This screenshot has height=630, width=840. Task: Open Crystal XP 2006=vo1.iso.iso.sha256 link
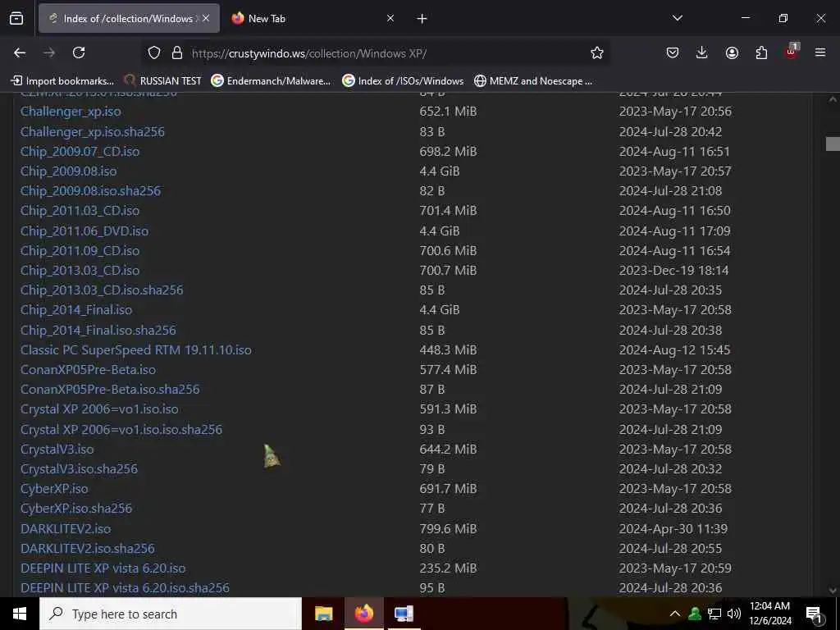(121, 430)
